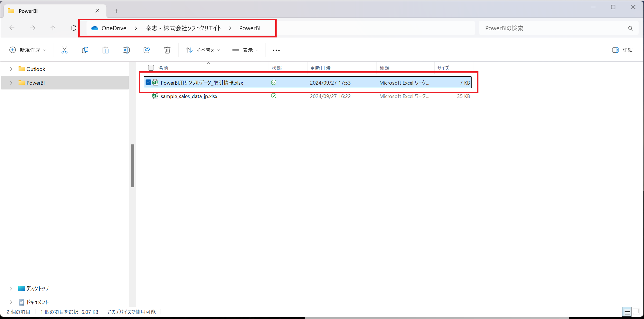This screenshot has height=319, width=644.
Task: Click the Paste clipboard icon
Action: [106, 50]
